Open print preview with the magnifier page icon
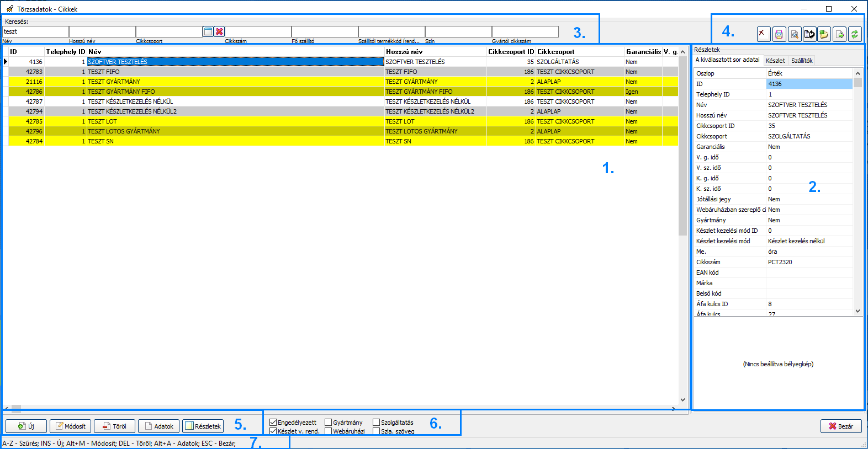Image resolution: width=868 pixels, height=449 pixels. pos(794,34)
